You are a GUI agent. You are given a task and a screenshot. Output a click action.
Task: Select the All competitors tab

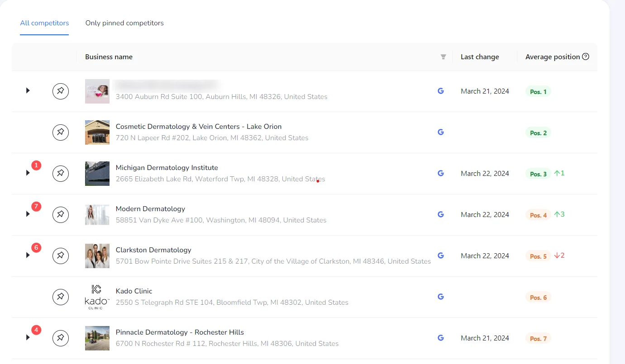tap(44, 23)
